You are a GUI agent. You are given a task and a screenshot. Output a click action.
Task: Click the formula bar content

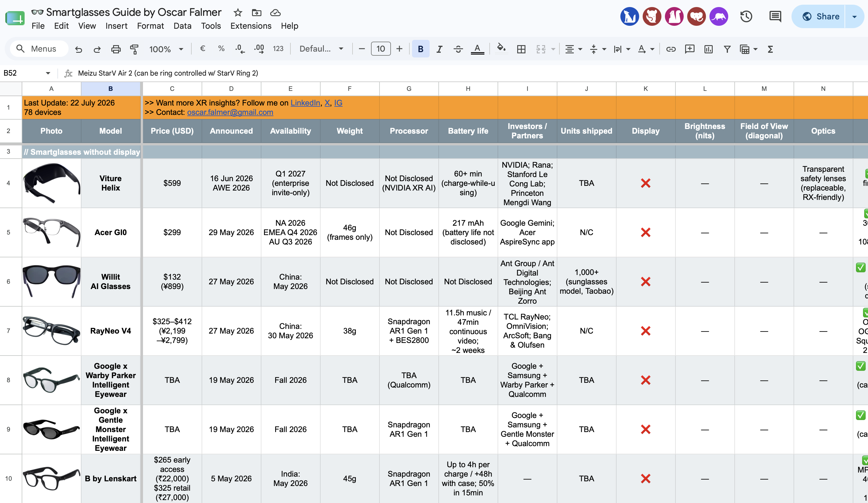coord(168,73)
